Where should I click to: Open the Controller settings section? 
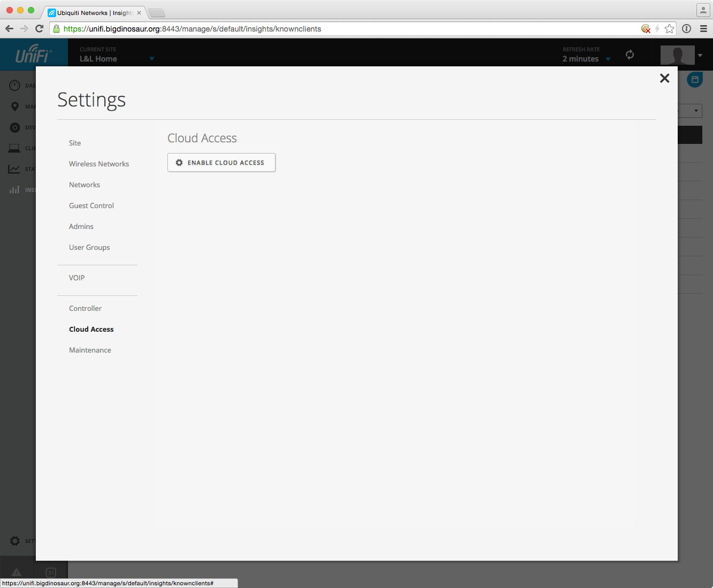point(85,308)
